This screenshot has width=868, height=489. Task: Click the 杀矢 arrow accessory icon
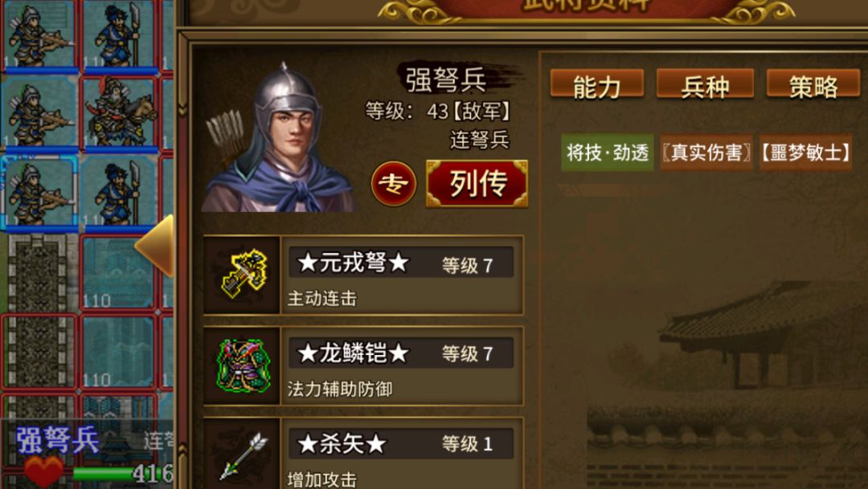pos(242,454)
